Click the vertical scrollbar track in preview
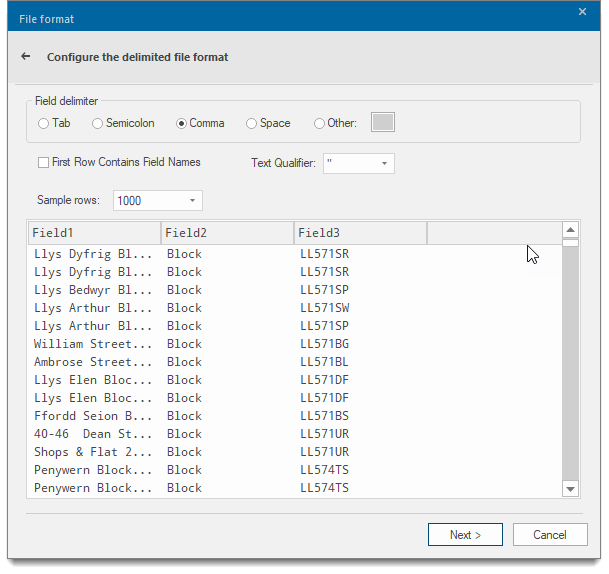 (570, 364)
